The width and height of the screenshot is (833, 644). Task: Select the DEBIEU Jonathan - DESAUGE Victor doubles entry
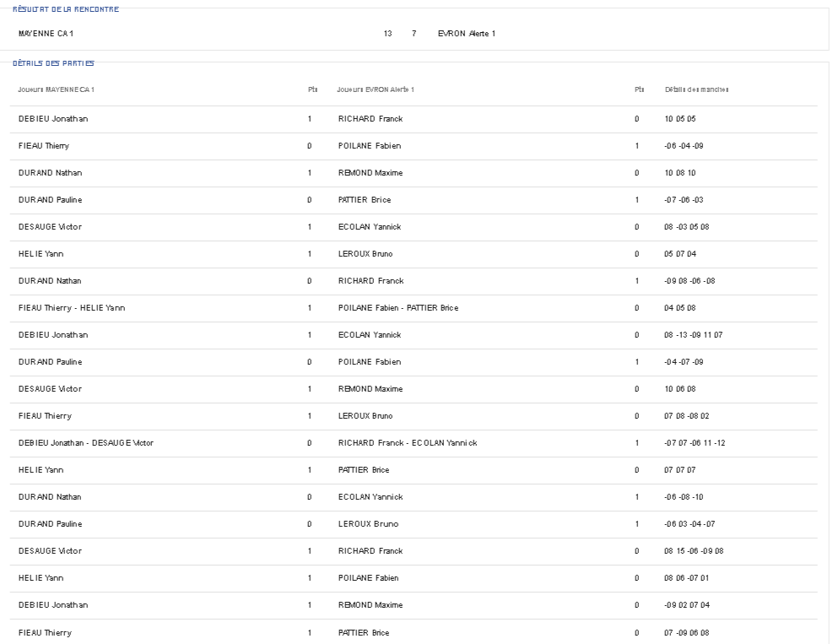(x=86, y=443)
